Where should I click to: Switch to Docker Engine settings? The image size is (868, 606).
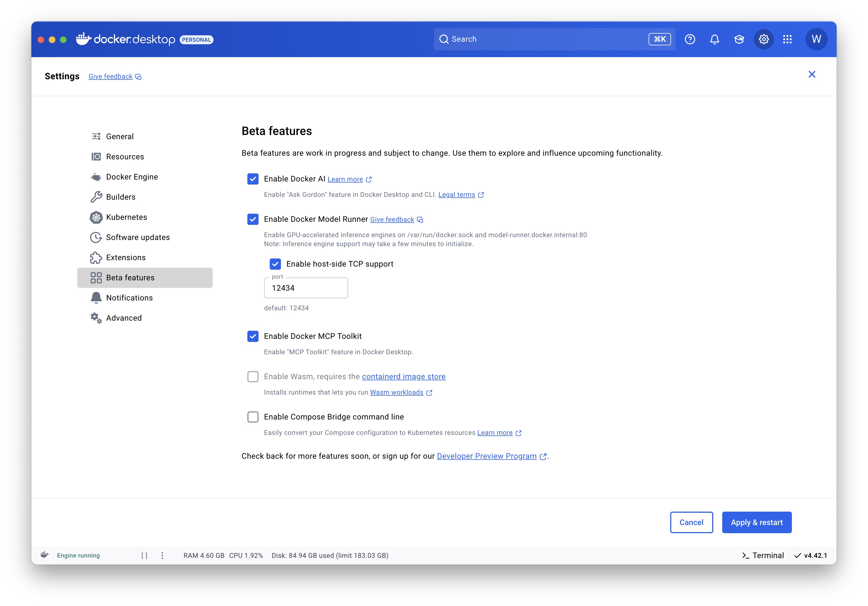click(x=132, y=177)
